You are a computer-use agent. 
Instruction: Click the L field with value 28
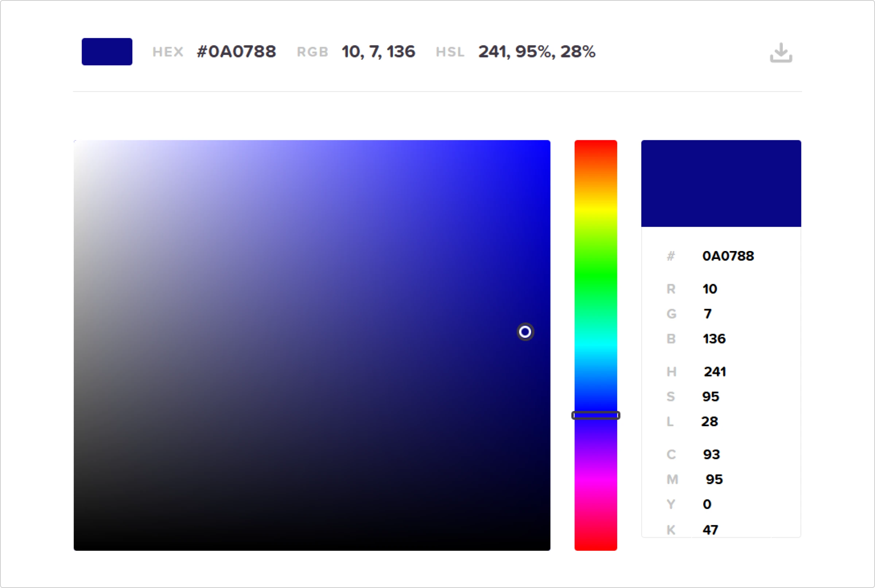coord(709,422)
